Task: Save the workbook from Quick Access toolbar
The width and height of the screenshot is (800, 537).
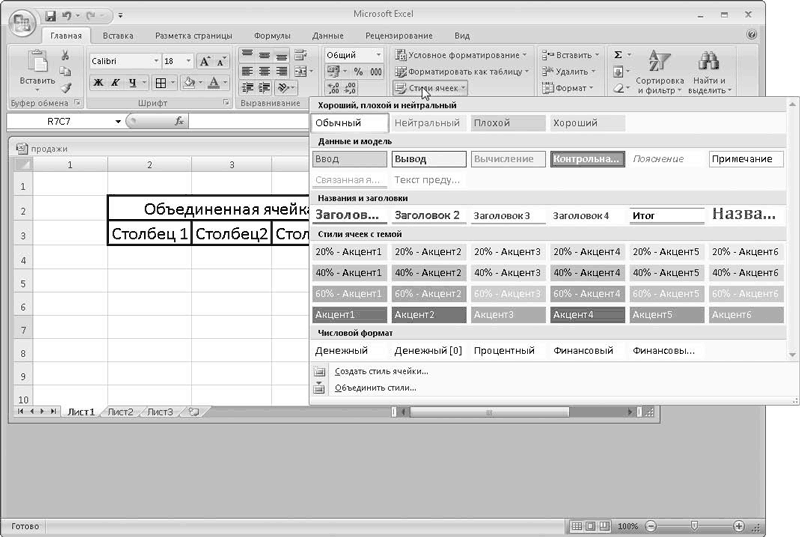Action: pos(50,16)
